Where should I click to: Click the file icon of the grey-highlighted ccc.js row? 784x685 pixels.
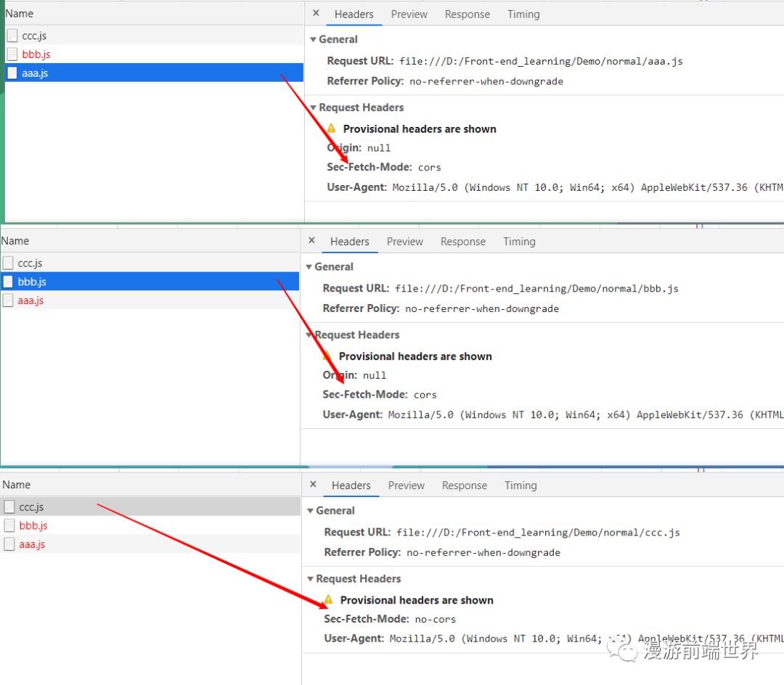point(9,507)
